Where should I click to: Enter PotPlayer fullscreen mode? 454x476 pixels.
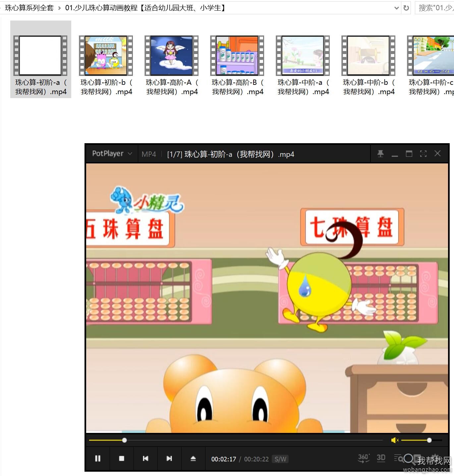coord(423,153)
